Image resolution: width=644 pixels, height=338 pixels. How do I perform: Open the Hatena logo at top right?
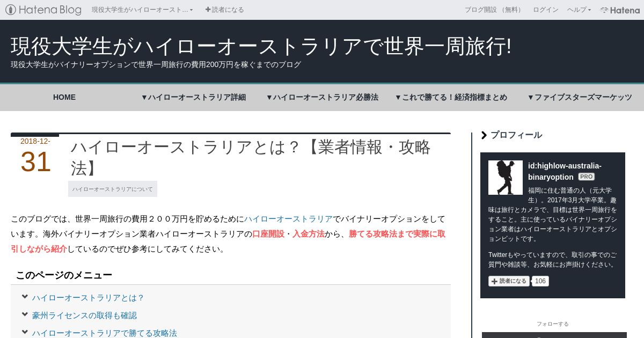click(x=620, y=10)
